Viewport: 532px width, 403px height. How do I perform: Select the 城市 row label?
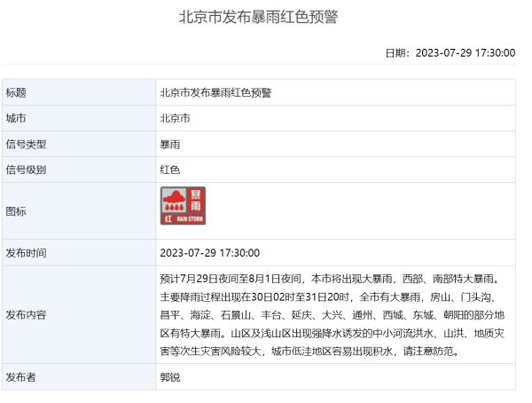(16, 118)
